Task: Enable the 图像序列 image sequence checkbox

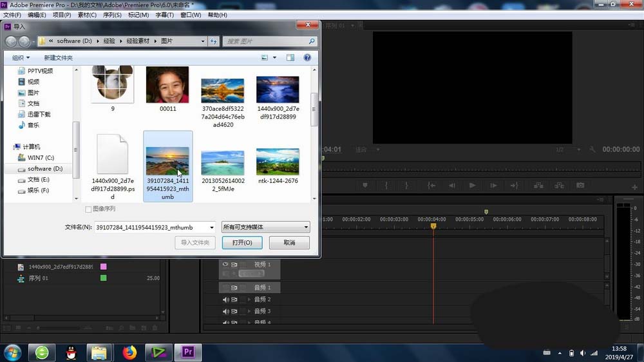Action: pos(89,209)
